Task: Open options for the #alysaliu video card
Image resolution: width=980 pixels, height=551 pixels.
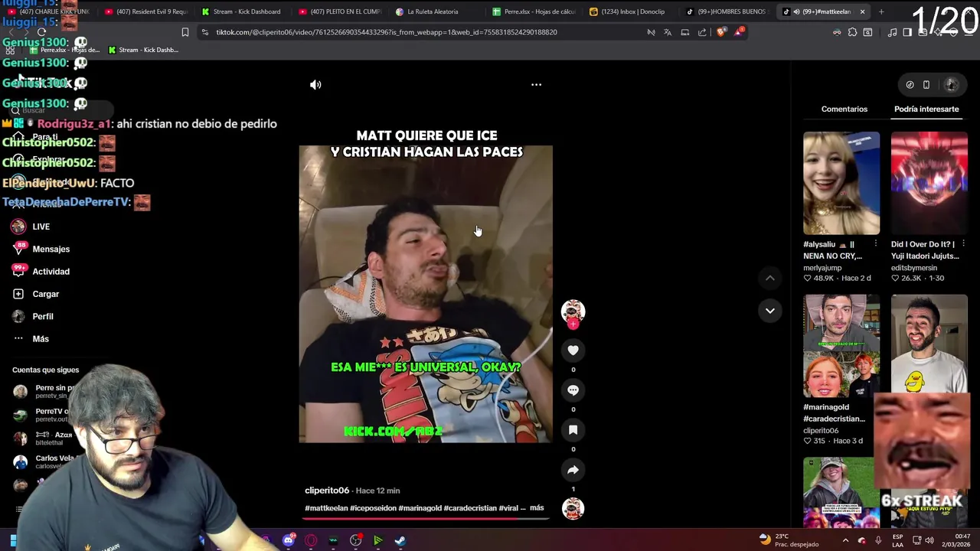Action: click(876, 244)
